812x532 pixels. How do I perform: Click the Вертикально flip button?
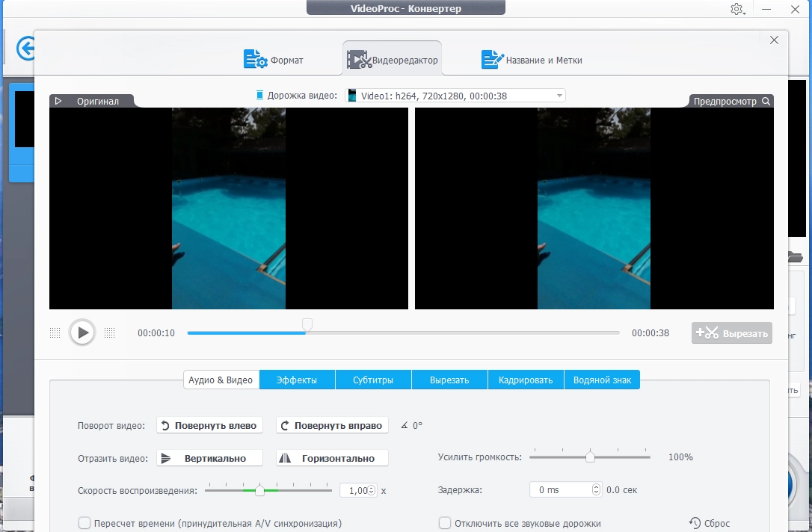pos(210,458)
